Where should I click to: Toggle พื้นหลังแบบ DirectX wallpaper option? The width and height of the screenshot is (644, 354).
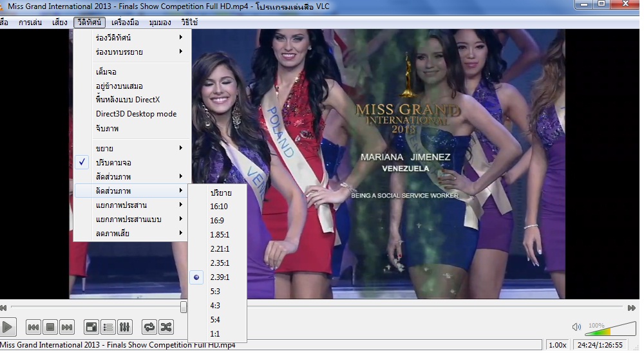point(131,100)
